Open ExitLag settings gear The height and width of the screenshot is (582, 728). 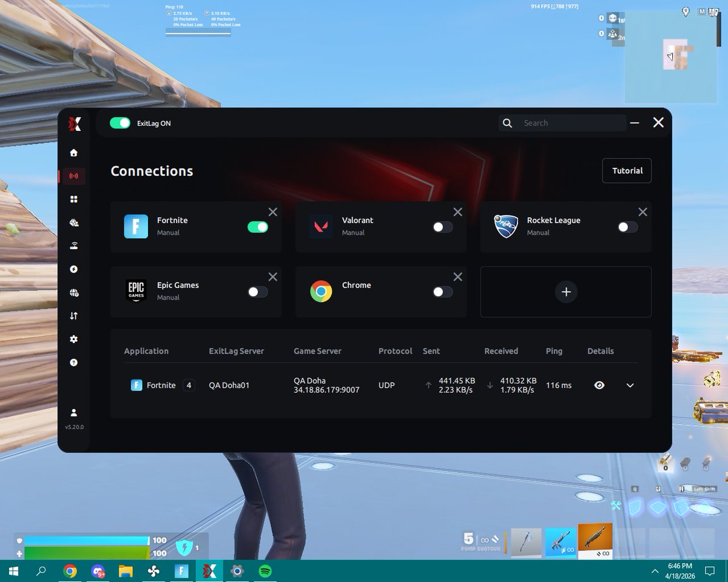click(x=74, y=339)
